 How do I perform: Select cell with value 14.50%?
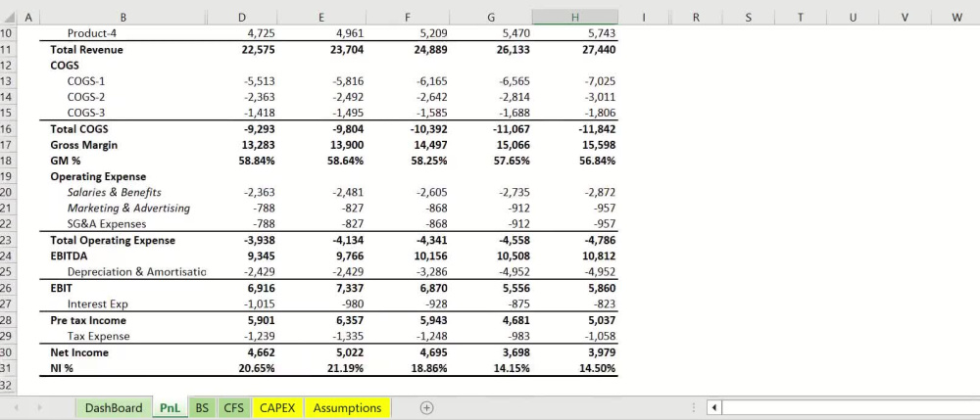point(575,368)
